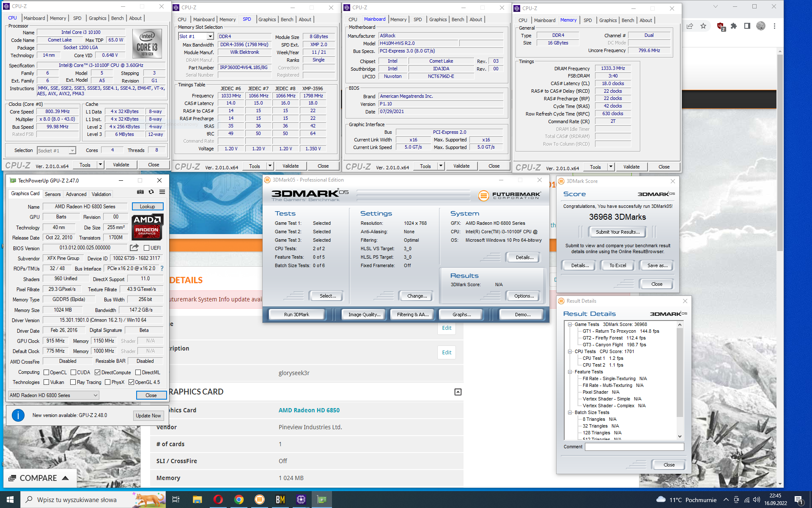This screenshot has width=812, height=508.
Task: Toggle the PhysX checkbox
Action: click(x=107, y=382)
